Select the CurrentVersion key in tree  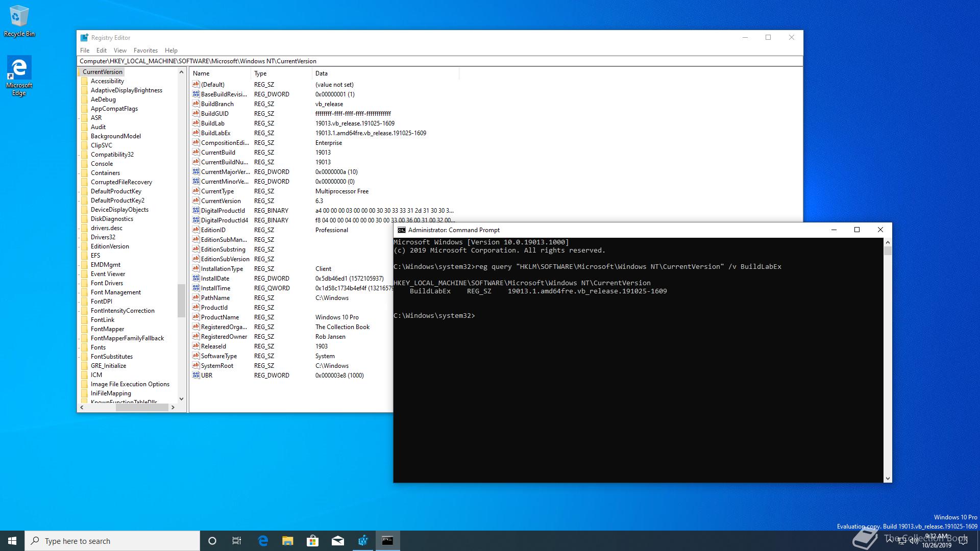[x=102, y=72]
